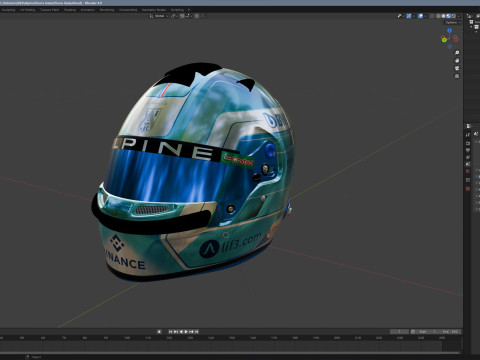Open the Shading workspace tab
This screenshot has height=360, width=480.
70,10
